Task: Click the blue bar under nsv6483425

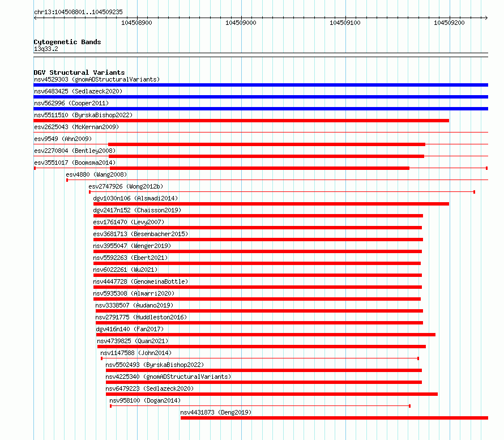Action: (260, 97)
